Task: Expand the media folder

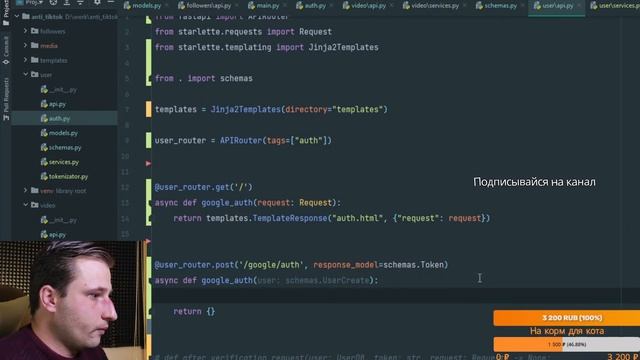Action: (x=25, y=45)
